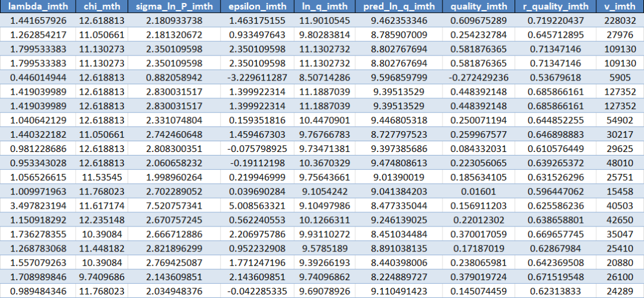Select chi_mth cell 12.235148
The width and height of the screenshot is (644, 298).
pos(101,219)
